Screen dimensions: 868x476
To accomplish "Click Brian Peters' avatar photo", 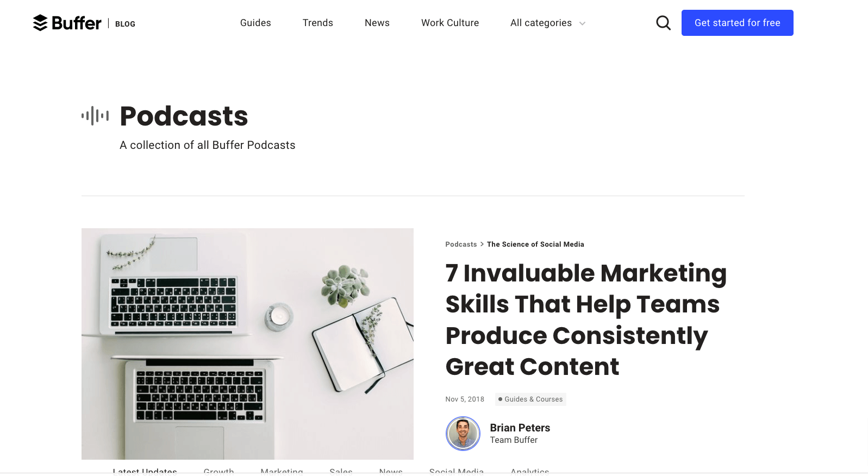I will tap(463, 434).
